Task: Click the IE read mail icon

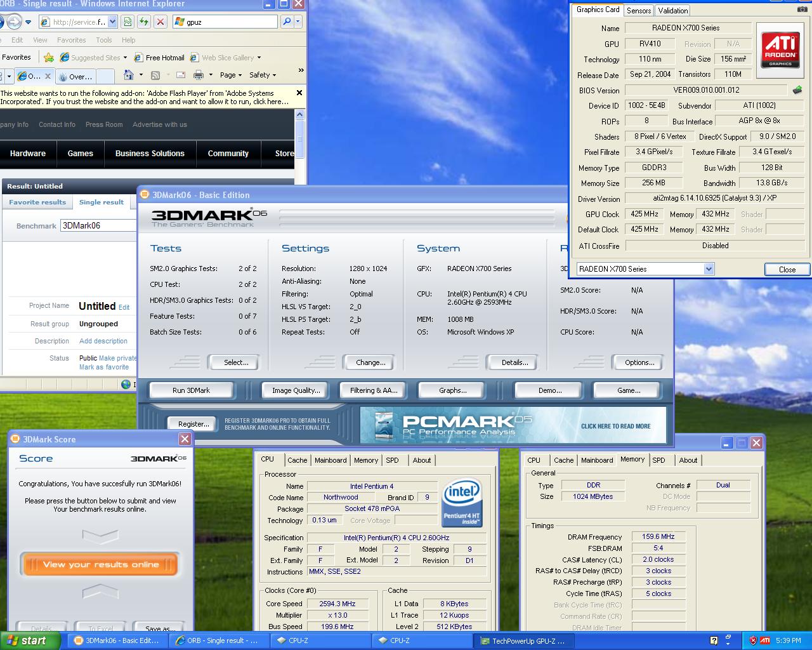Action: [x=181, y=75]
